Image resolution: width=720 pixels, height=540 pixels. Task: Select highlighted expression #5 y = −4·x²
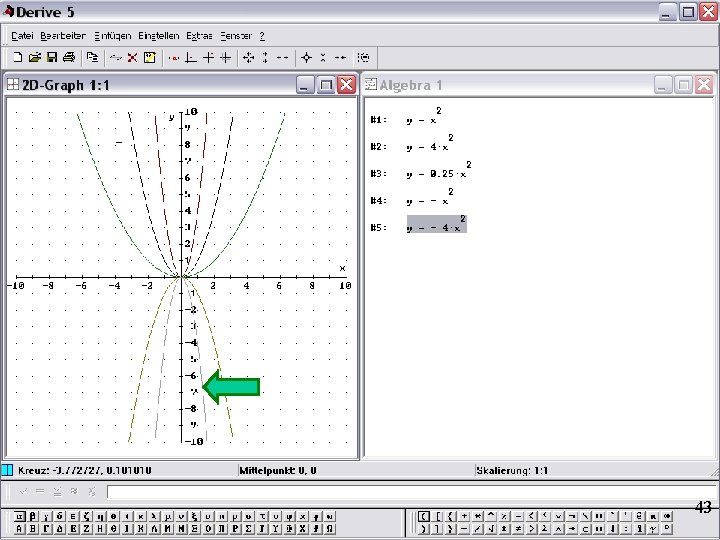(436, 224)
